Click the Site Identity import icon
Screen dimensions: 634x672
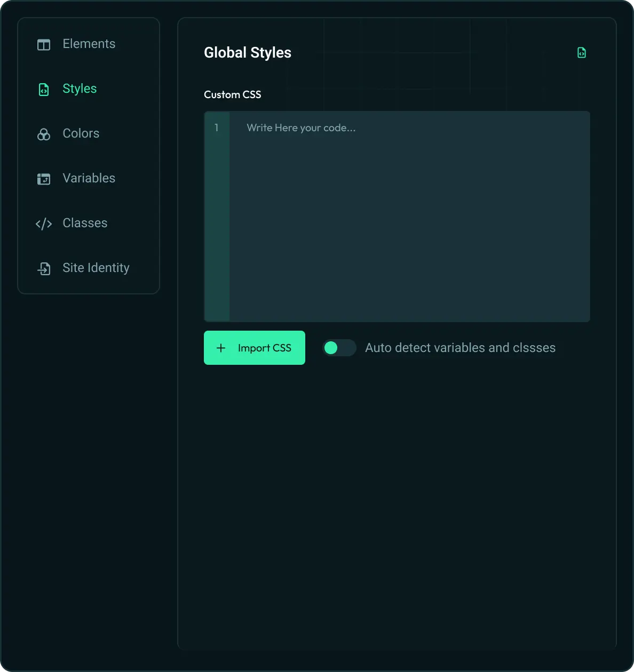tap(44, 268)
